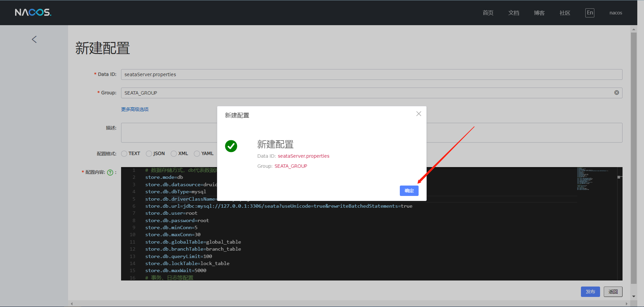
Task: Click the SEATA_GROUP value in dialog
Action: [291, 166]
